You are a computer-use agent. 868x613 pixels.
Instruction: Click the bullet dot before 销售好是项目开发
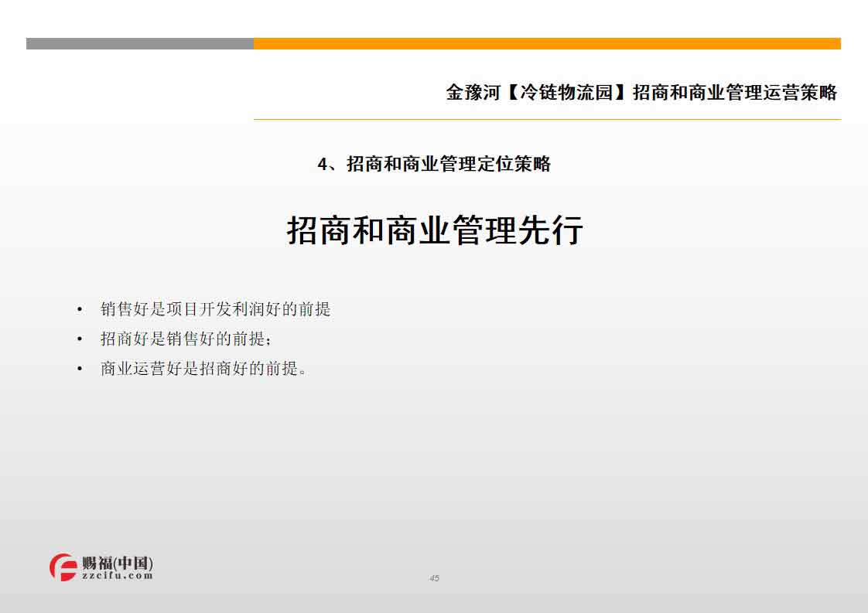[80, 310]
